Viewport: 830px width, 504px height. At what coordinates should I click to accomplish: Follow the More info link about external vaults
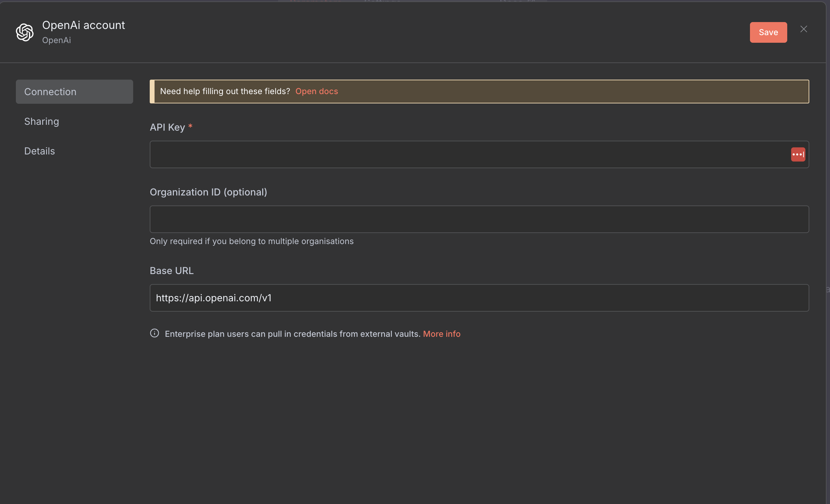442,334
